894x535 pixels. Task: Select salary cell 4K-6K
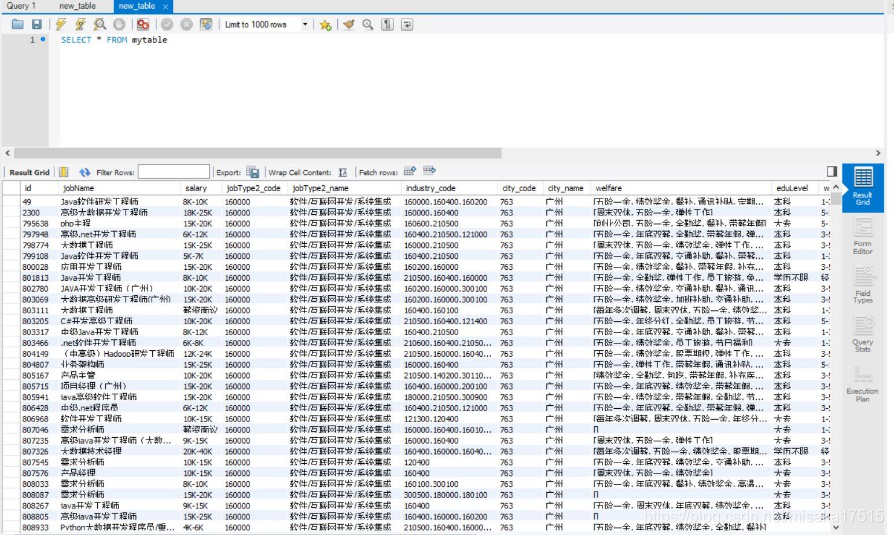201,528
